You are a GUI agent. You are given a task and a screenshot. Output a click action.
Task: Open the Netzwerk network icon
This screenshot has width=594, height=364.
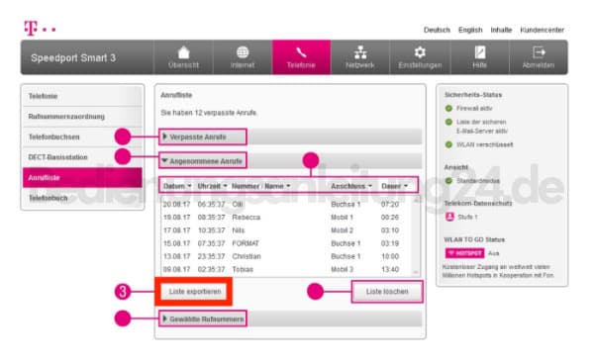point(360,52)
